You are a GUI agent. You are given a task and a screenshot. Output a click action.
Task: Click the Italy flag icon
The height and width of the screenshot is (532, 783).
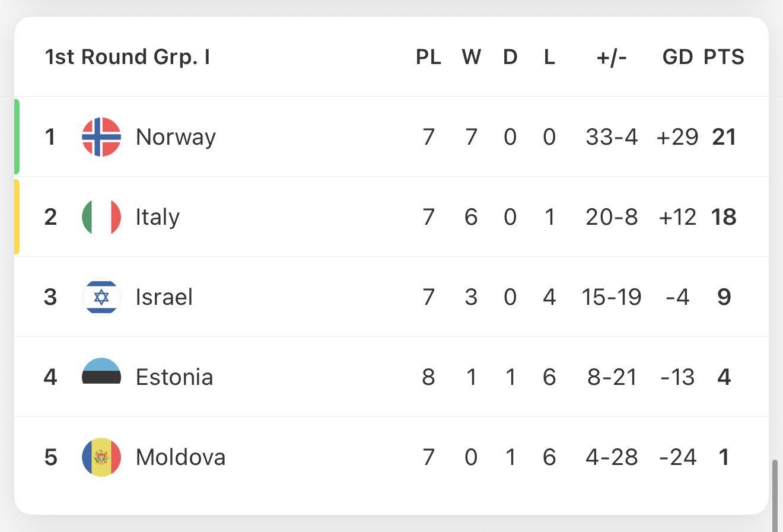coord(101,217)
